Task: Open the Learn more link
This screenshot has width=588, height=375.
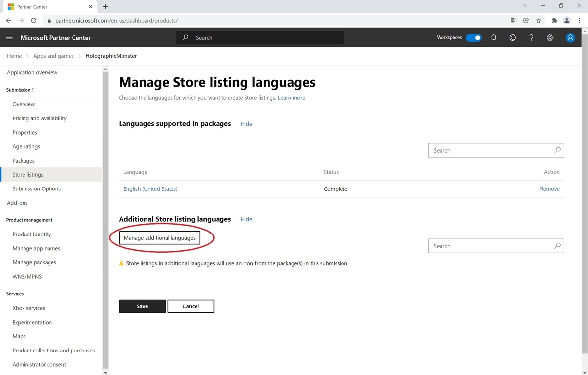Action: coord(292,98)
